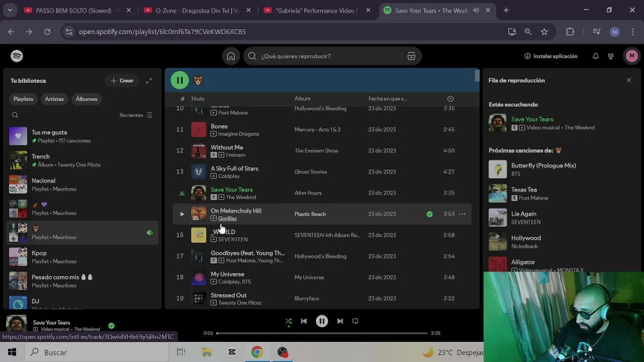Toggle liked checkmark for now-playing song

pyautogui.click(x=111, y=326)
